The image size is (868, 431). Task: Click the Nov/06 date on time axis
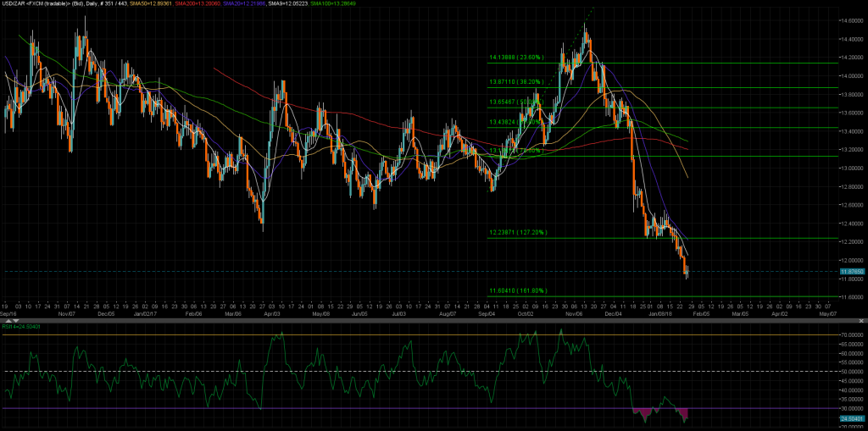[574, 313]
